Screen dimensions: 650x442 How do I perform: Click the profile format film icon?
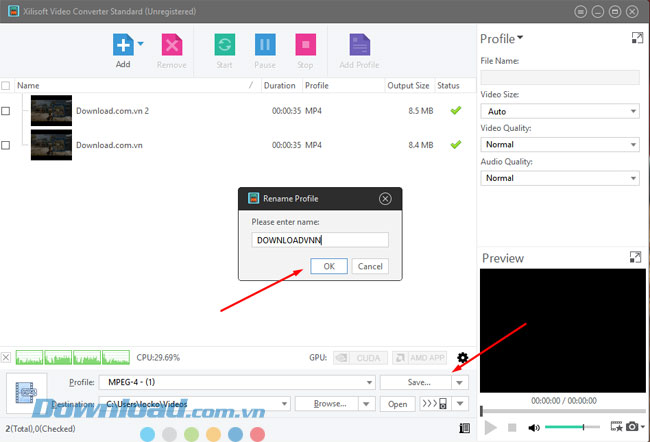27,392
